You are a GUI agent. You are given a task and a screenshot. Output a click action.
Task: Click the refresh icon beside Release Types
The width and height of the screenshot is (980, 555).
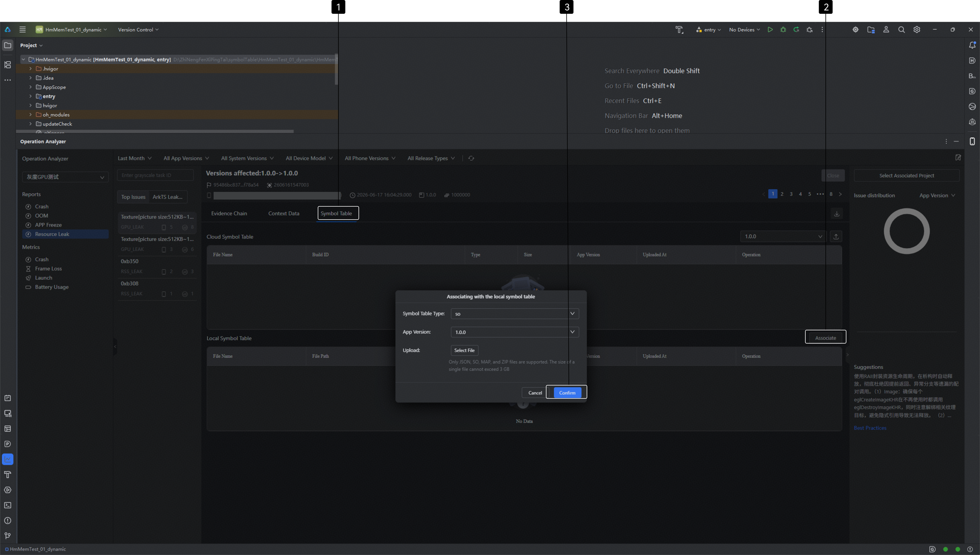pos(471,158)
